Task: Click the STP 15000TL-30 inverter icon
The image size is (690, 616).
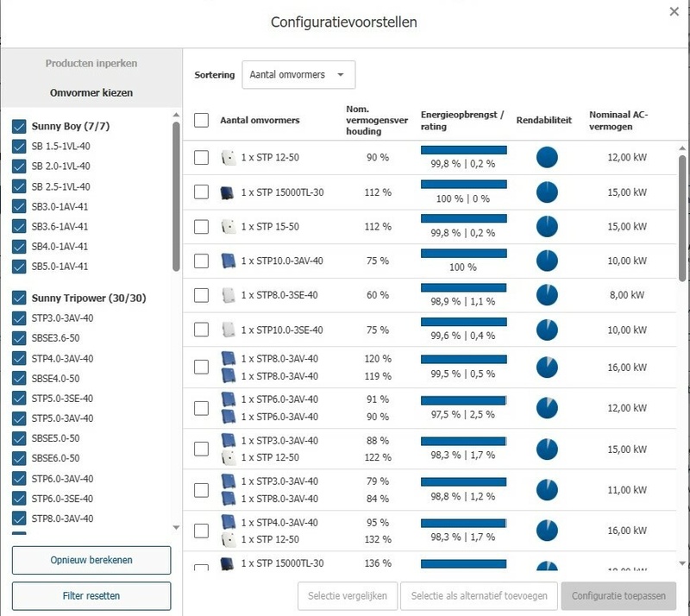Action: pyautogui.click(x=229, y=192)
